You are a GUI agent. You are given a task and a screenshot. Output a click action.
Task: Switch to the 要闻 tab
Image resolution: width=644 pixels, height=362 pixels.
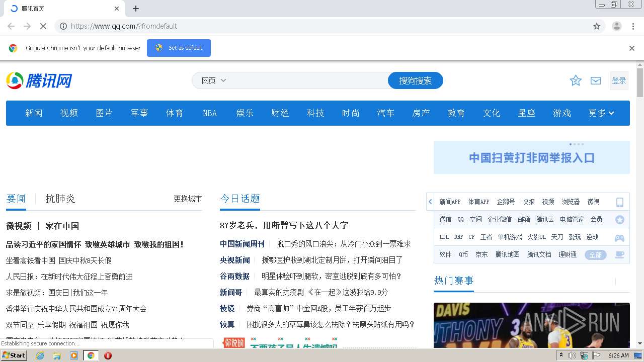(x=16, y=199)
